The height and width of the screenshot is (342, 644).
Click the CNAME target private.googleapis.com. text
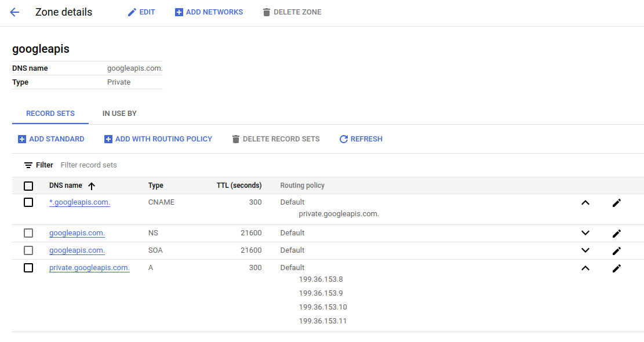339,214
